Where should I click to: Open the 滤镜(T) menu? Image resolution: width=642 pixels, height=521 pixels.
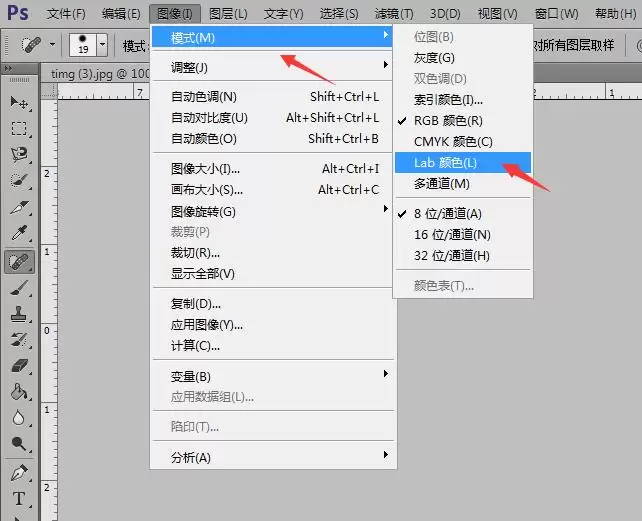pyautogui.click(x=394, y=14)
